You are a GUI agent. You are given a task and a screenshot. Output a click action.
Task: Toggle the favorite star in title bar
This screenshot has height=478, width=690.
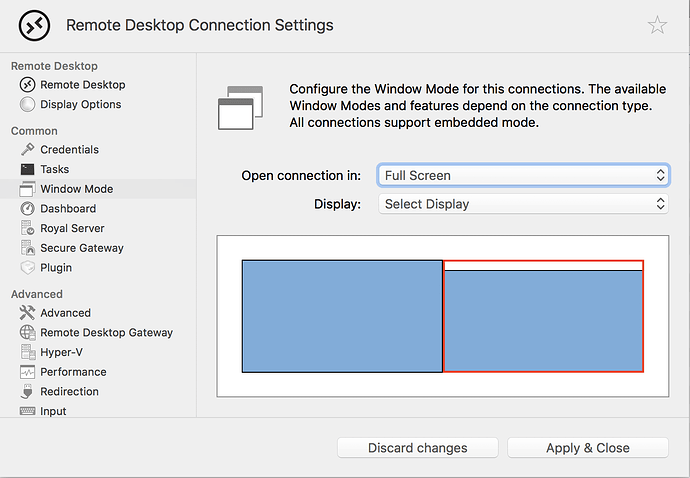[x=657, y=25]
